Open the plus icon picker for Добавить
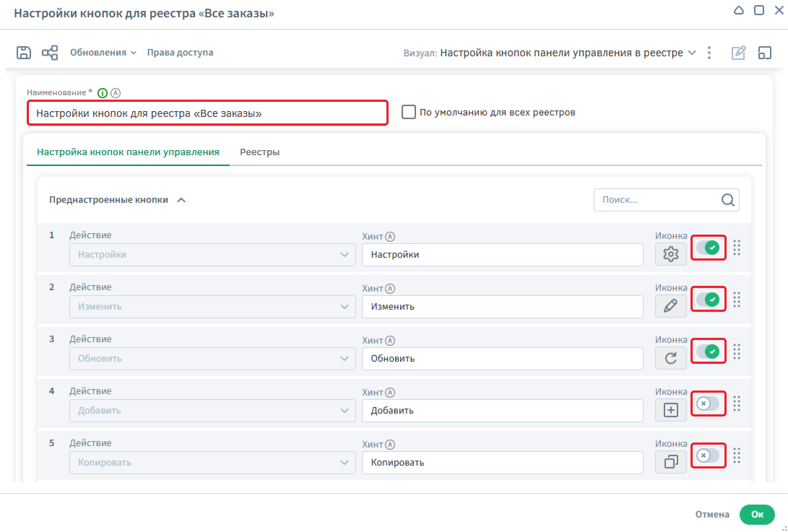788x532 pixels. (x=671, y=410)
